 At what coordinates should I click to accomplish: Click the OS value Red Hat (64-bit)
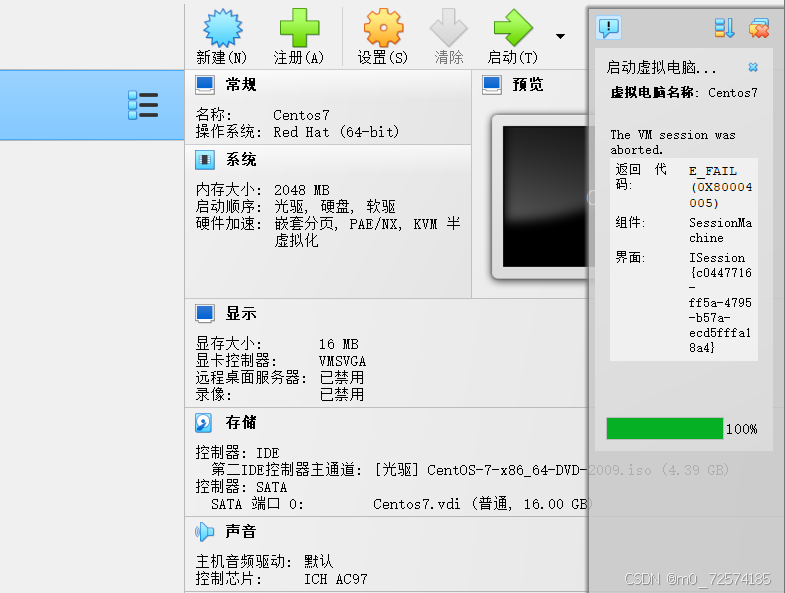(336, 132)
